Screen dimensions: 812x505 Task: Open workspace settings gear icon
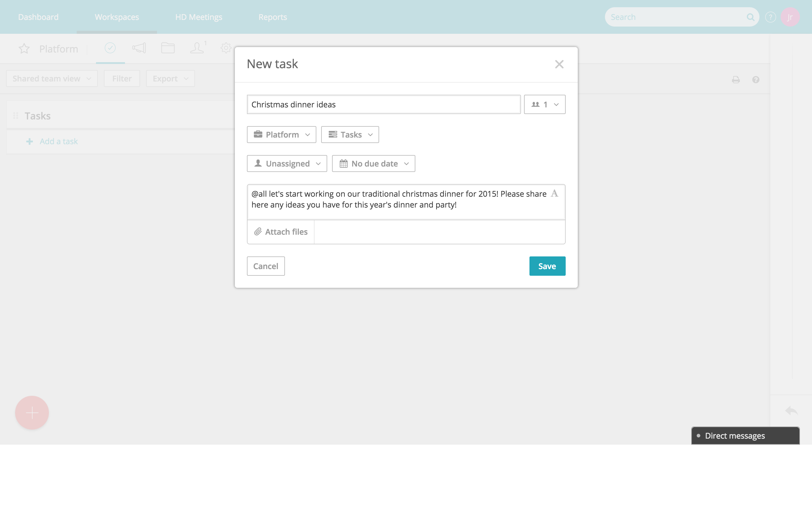pyautogui.click(x=226, y=48)
